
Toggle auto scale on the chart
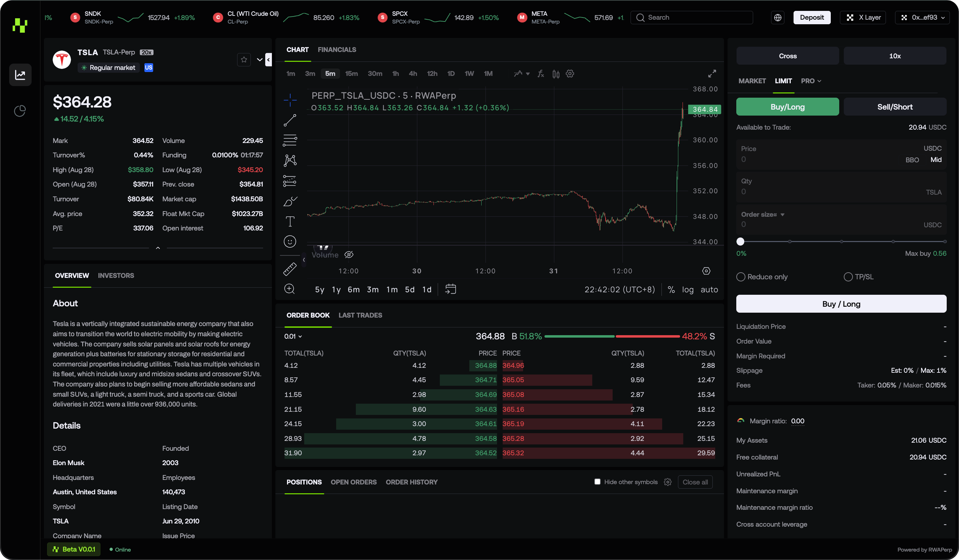pos(709,290)
